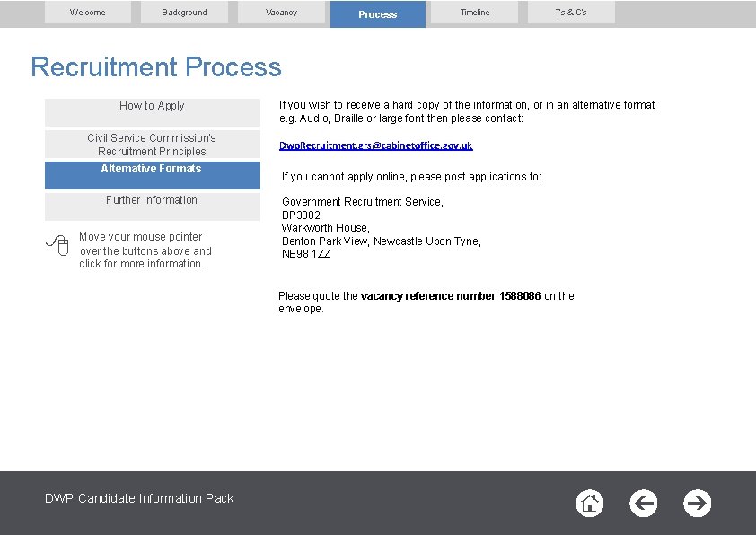Click the Recruitment Process heading
The height and width of the screenshot is (535, 756).
coord(156,67)
